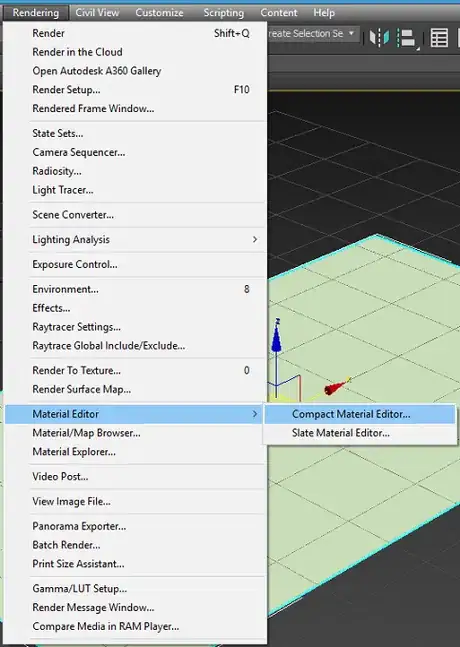The width and height of the screenshot is (460, 647).
Task: Open the Customize menu
Action: pos(159,13)
